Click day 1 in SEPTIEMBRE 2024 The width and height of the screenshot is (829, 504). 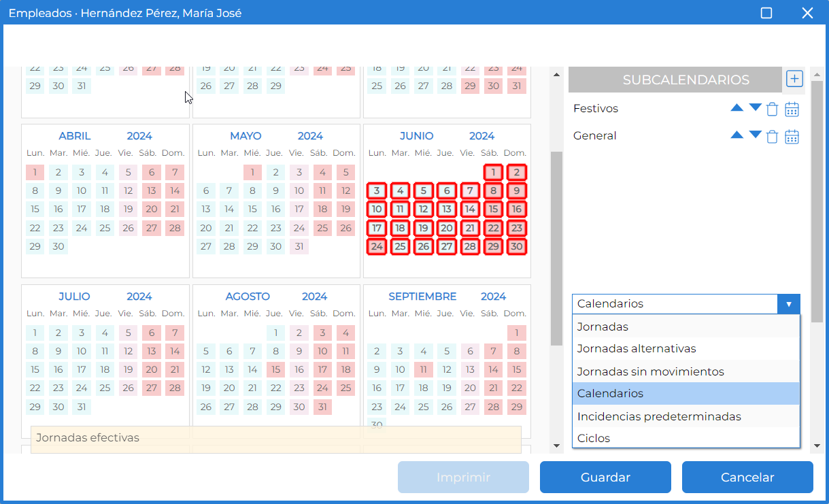[x=516, y=333]
